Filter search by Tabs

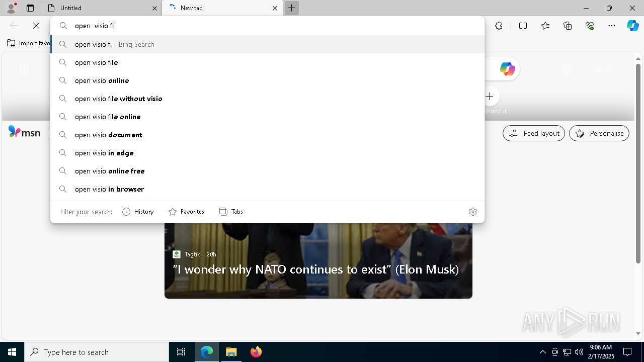[x=231, y=212]
